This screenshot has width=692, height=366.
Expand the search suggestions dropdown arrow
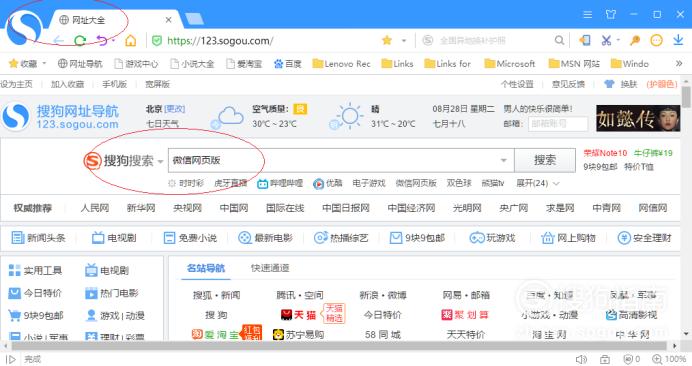pyautogui.click(x=504, y=160)
